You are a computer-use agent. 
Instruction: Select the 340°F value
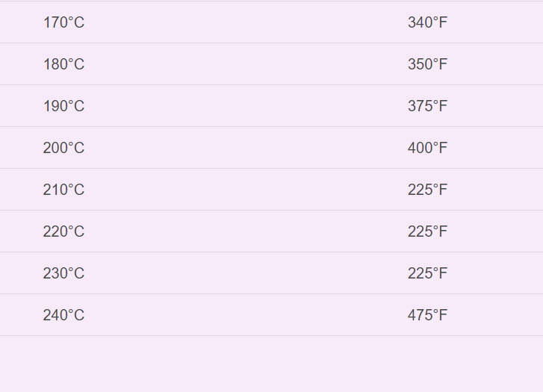click(427, 22)
